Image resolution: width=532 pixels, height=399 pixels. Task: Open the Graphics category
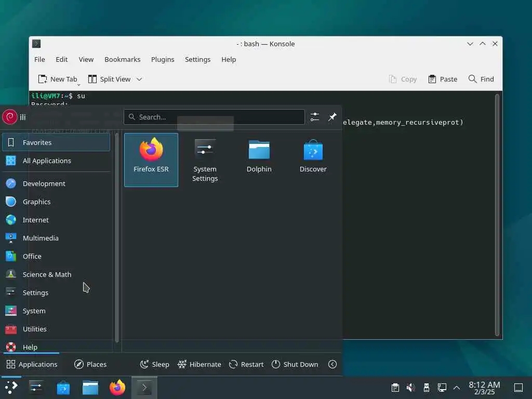[56, 202]
